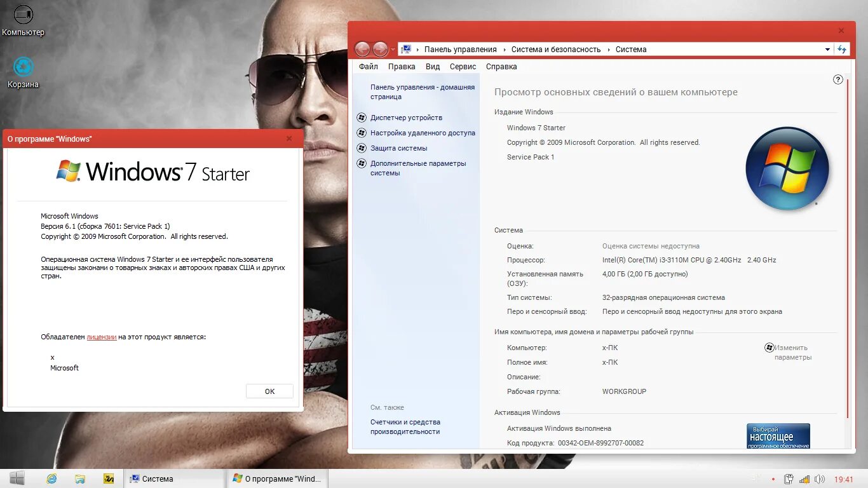Open the Windows Start button
868x488 pixels.
pos(17,478)
